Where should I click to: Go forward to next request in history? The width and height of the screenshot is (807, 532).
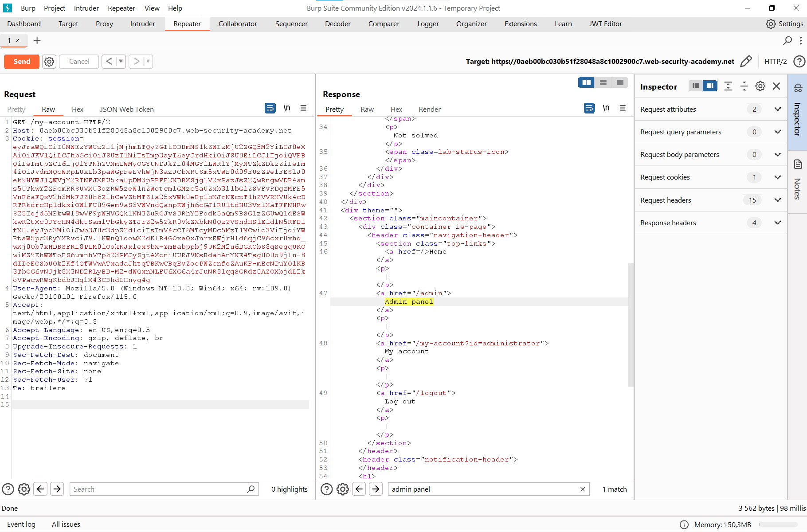(x=137, y=62)
